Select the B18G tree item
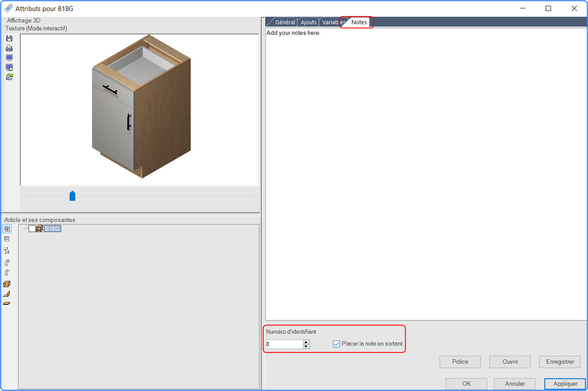 coord(52,229)
